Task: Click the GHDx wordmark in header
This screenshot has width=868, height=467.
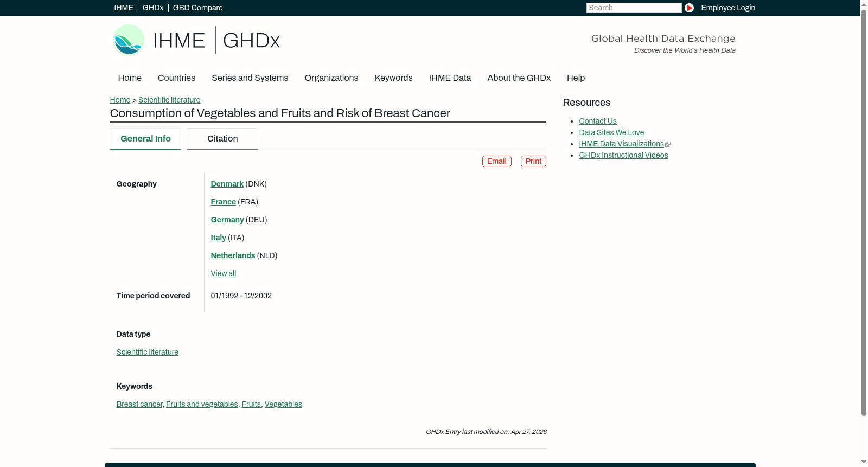Action: pos(251,41)
